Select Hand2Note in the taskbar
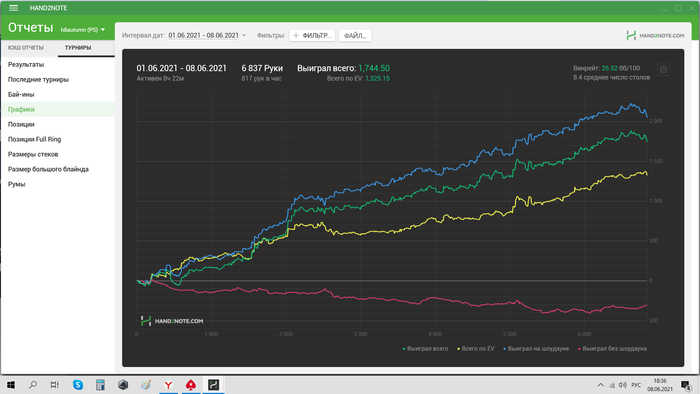This screenshot has width=700, height=394. tap(213, 385)
